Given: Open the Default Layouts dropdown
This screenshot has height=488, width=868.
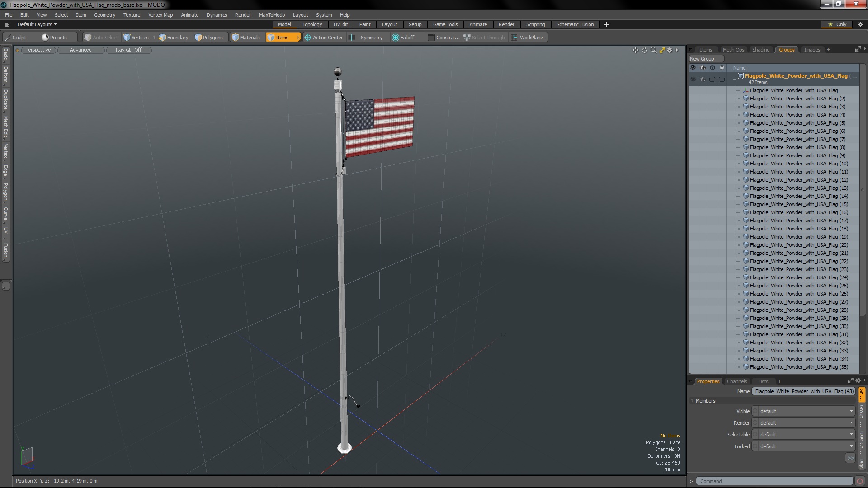Looking at the screenshot, I should click(x=37, y=24).
